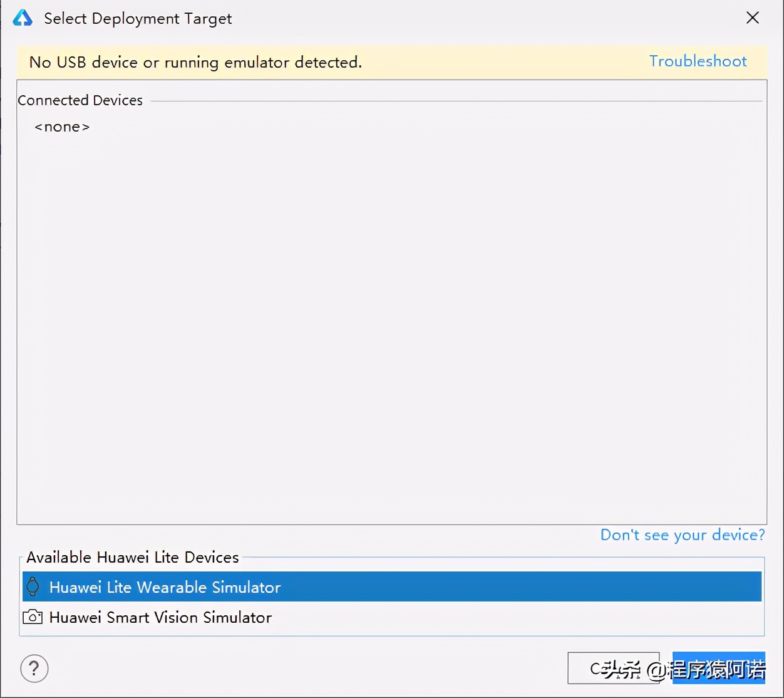Image resolution: width=784 pixels, height=698 pixels.
Task: Click the "No USB device" warning message
Action: click(195, 63)
